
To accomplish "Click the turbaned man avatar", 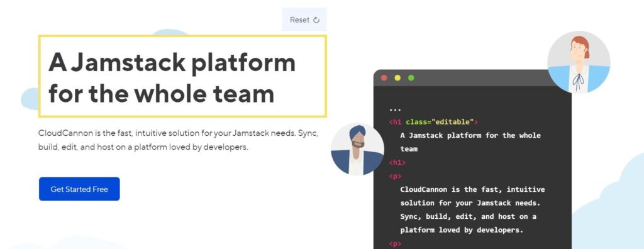I will pos(357,149).
